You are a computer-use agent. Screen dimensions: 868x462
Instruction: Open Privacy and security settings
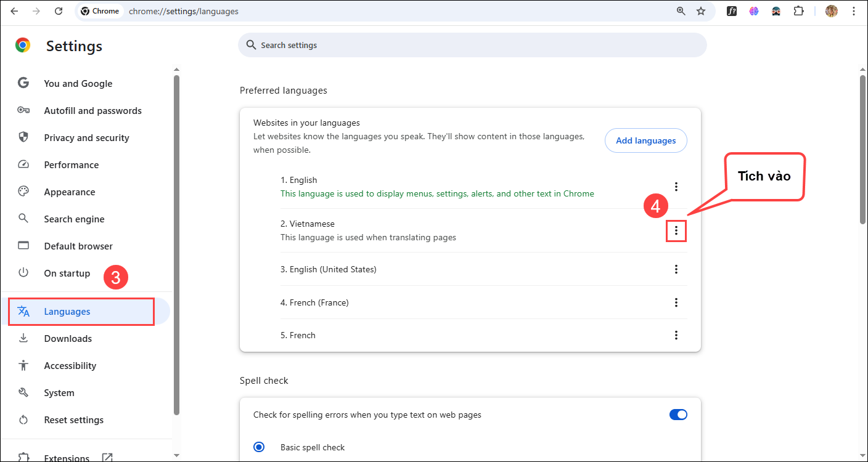pos(86,138)
